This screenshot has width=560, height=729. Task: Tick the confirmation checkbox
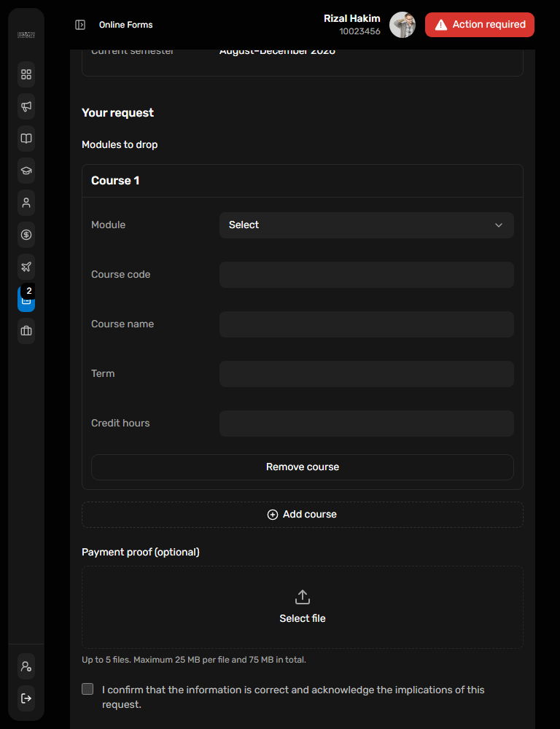[x=87, y=689]
